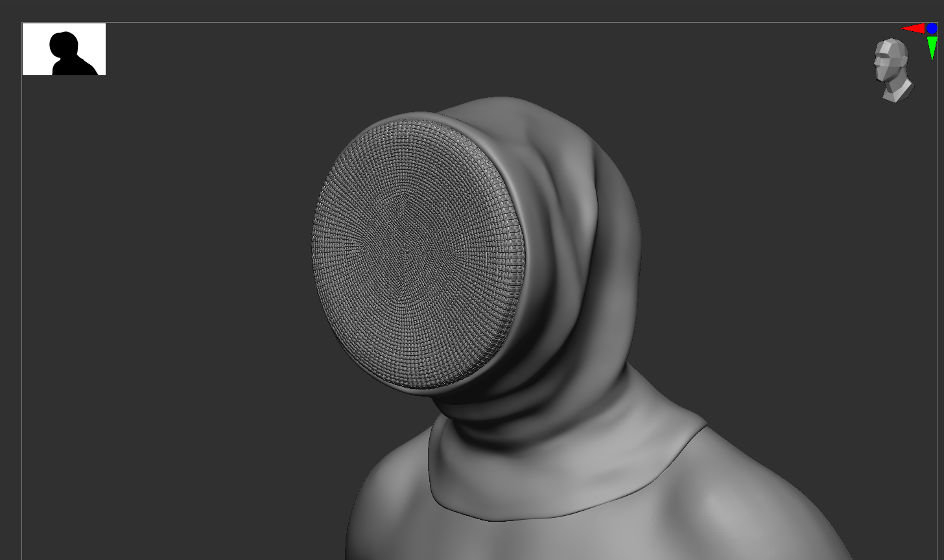The height and width of the screenshot is (560, 944).
Task: Click the gathered cowl under the mask
Action: point(512,408)
